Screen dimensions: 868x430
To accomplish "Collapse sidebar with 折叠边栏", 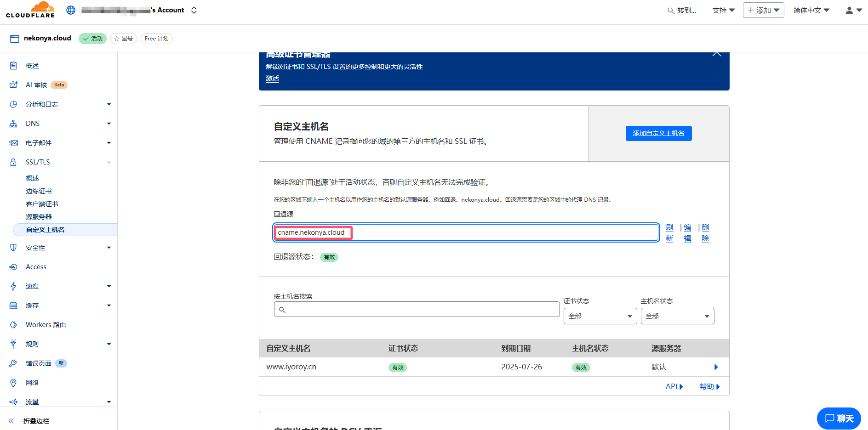I will (x=29, y=421).
